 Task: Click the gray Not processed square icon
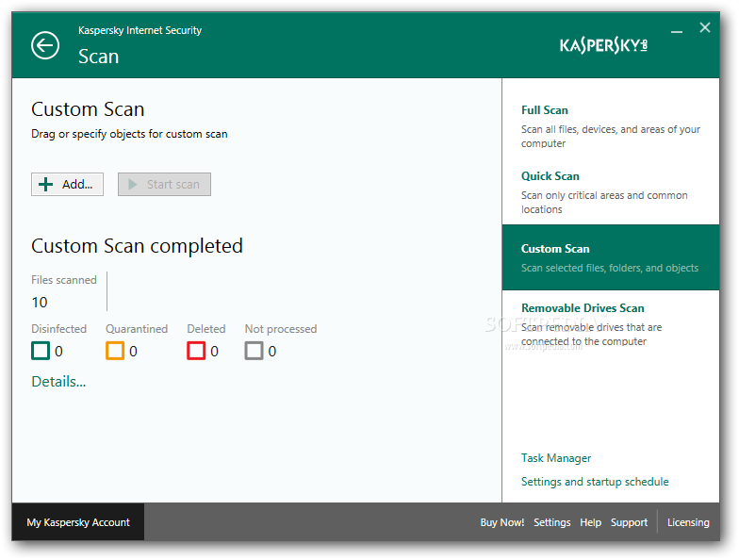point(254,351)
